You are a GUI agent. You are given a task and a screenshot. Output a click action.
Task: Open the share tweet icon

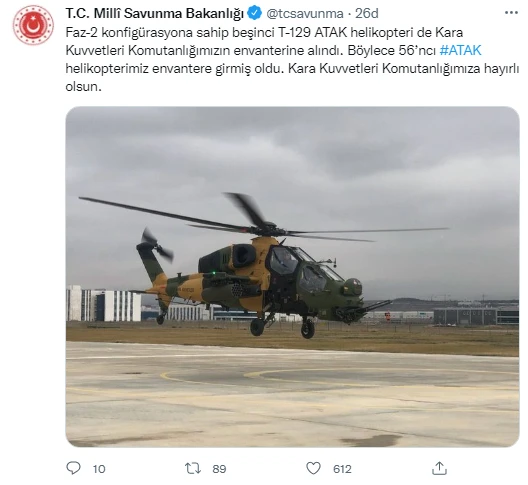coord(439,468)
